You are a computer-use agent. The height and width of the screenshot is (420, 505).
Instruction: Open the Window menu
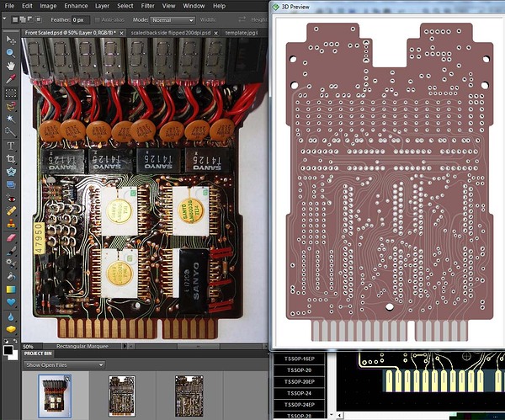point(194,6)
